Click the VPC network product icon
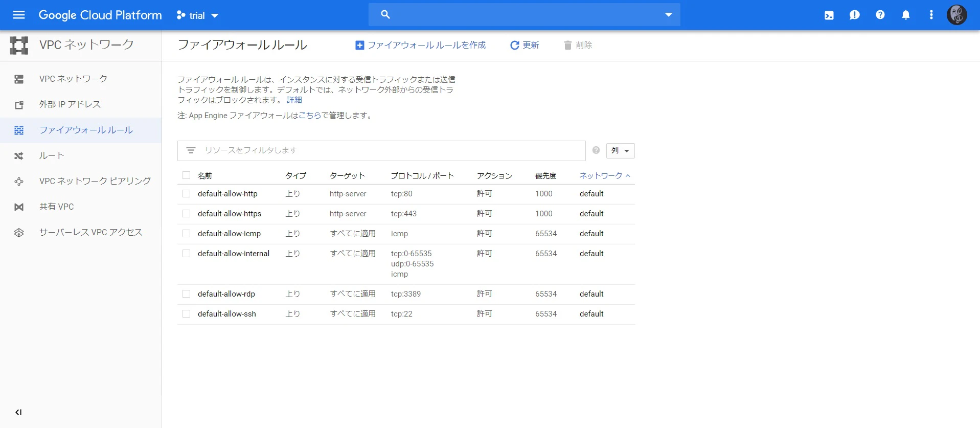 pyautogui.click(x=19, y=45)
